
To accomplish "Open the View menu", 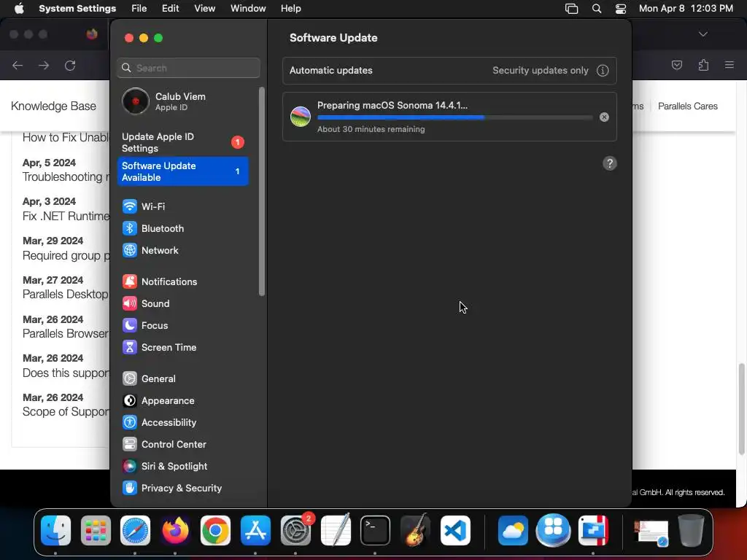I will click(x=204, y=9).
